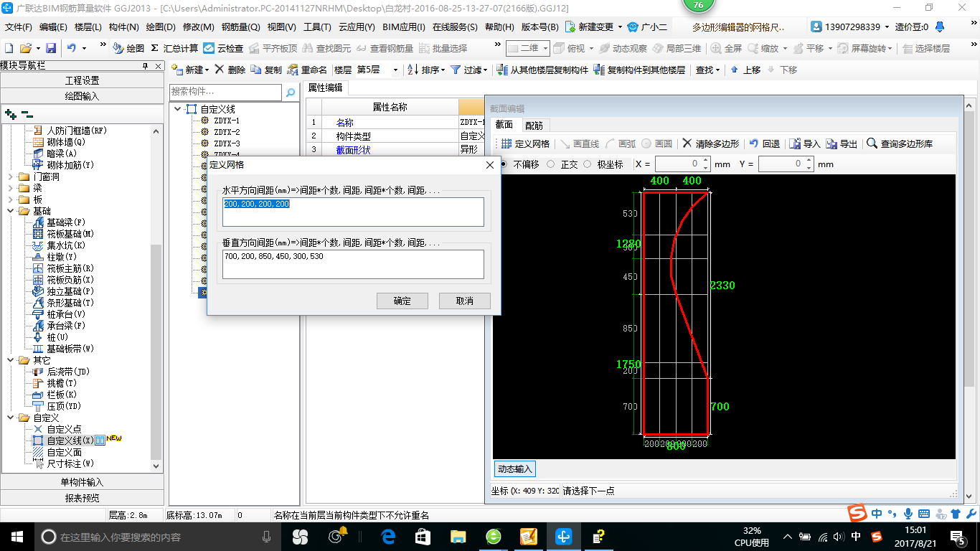Pin the 模块导航栏 panel
This screenshot has height=551, width=980.
pos(146,66)
